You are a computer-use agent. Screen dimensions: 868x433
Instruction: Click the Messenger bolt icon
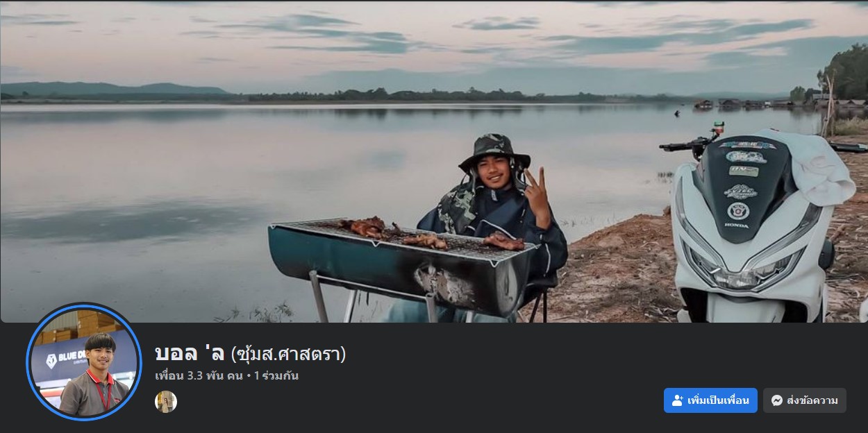777,400
